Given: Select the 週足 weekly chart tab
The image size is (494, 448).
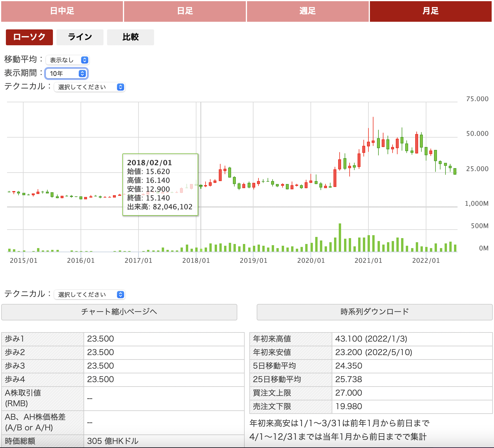Looking at the screenshot, I should [x=308, y=11].
